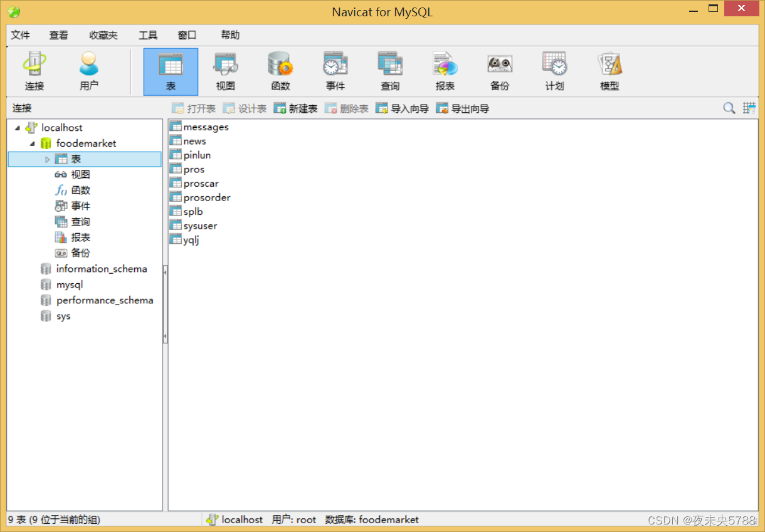
Task: Collapse the localhost connection node
Action: (18, 128)
